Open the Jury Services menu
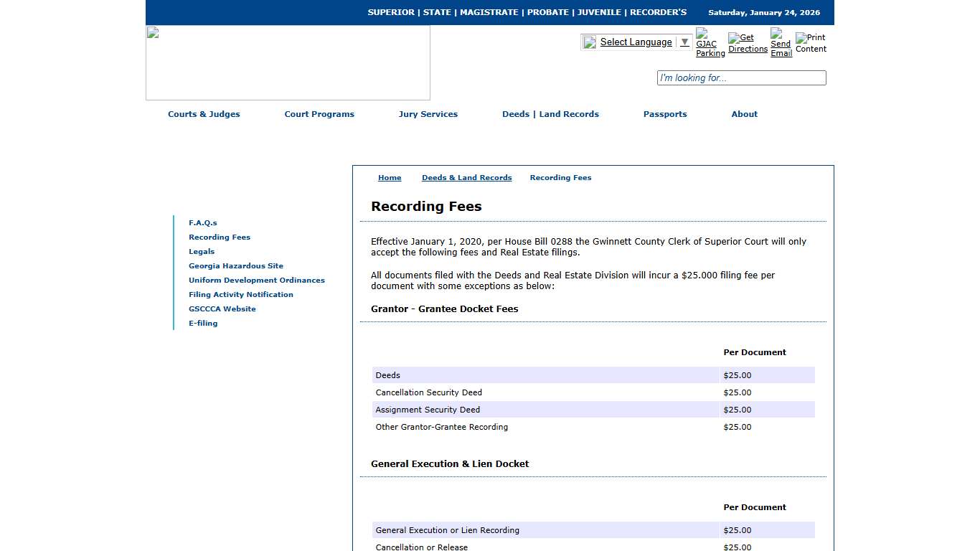This screenshot has height=551, width=980. click(428, 114)
